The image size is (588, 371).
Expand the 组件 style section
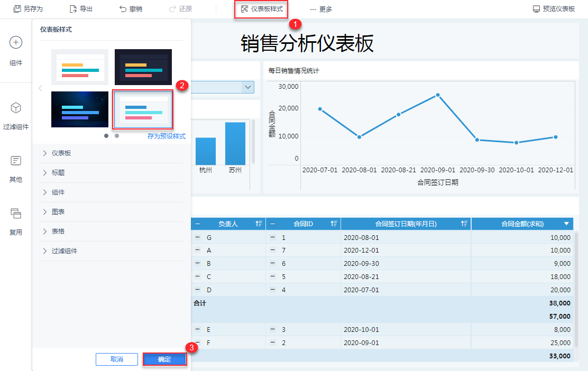[x=112, y=192]
